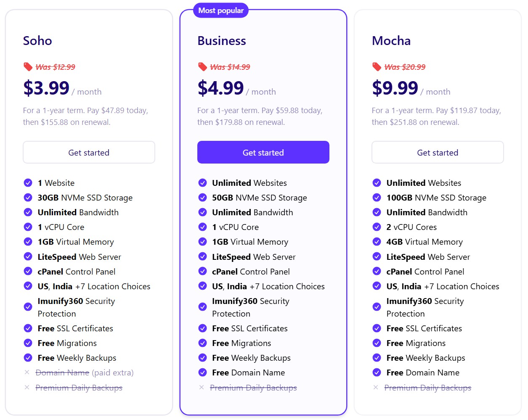This screenshot has width=528, height=420.
Task: Click the checkmark by Imunify360 Security Protection in Soho
Action: click(x=28, y=307)
